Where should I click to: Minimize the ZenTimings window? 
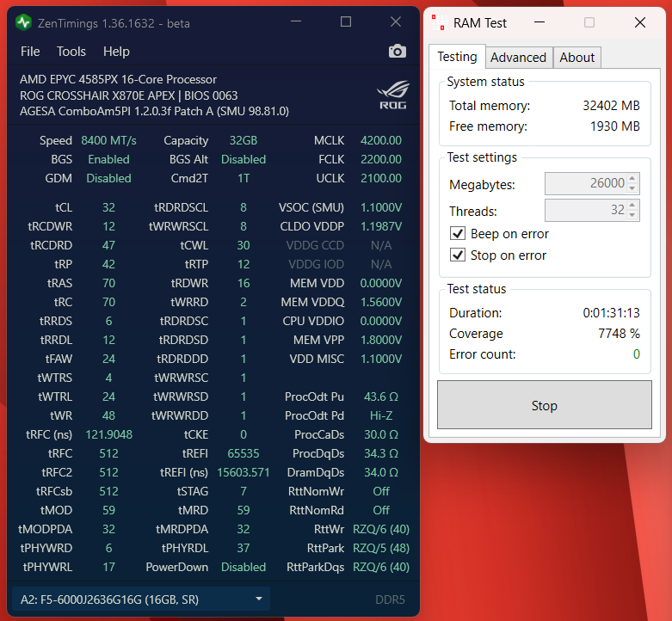point(296,22)
